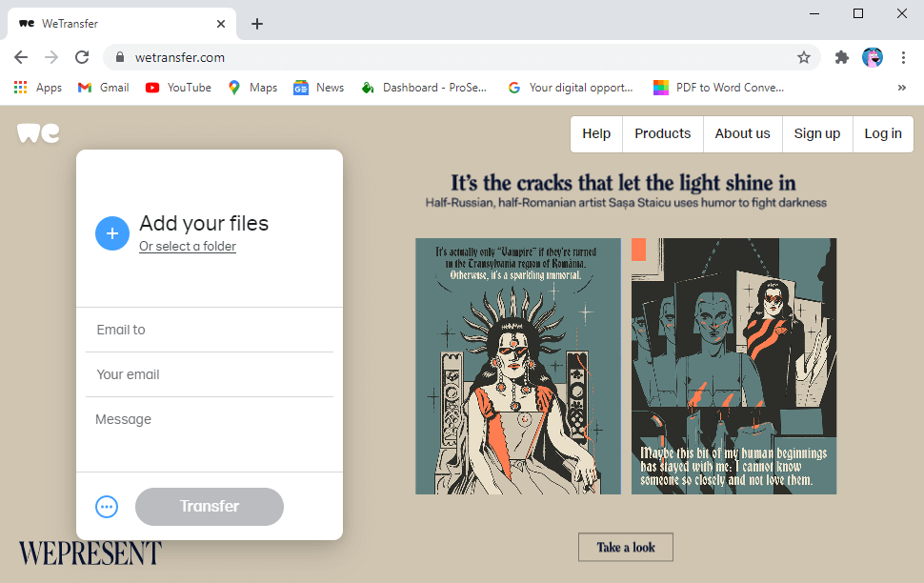This screenshot has width=924, height=583.
Task: Open Chrome's three-dot menu
Action: (903, 57)
